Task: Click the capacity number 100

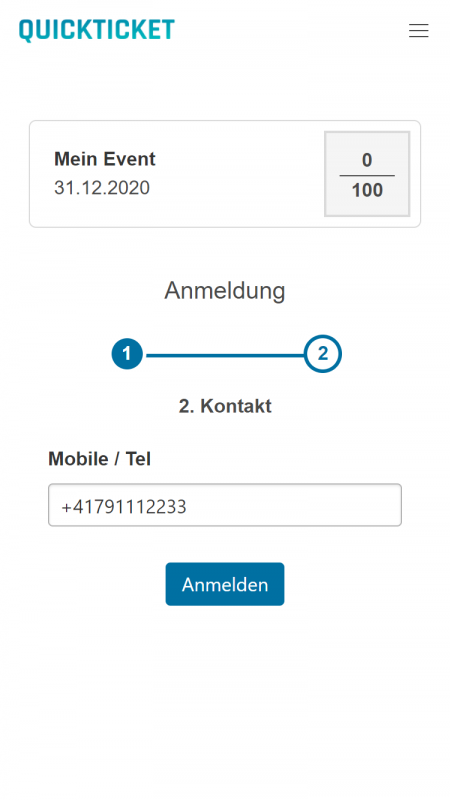Action: [x=367, y=190]
